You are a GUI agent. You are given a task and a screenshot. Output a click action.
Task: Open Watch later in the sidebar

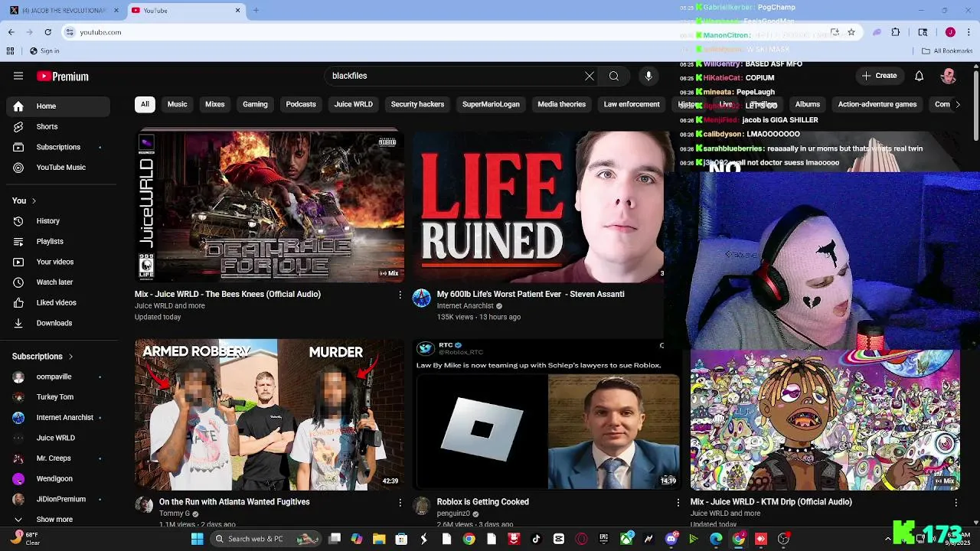pyautogui.click(x=58, y=282)
